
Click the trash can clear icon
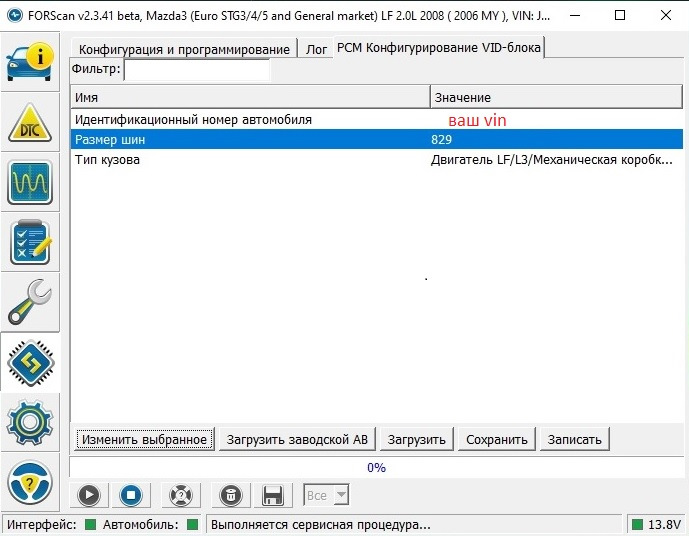(x=231, y=495)
